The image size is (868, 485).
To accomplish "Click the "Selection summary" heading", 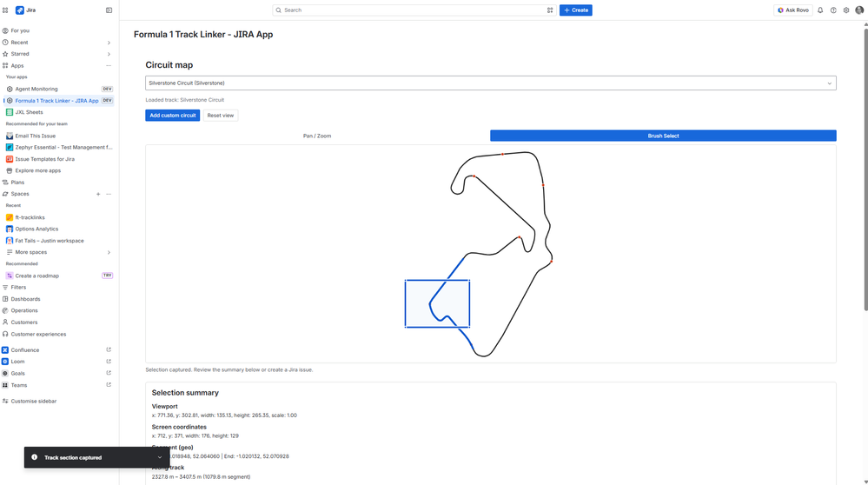I will click(x=185, y=393).
